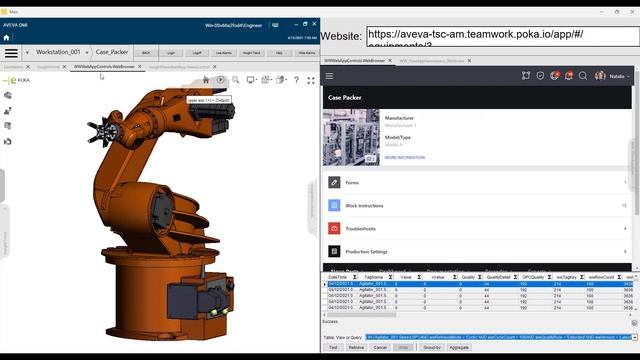Open the Production Settings section

pyautogui.click(x=477, y=252)
